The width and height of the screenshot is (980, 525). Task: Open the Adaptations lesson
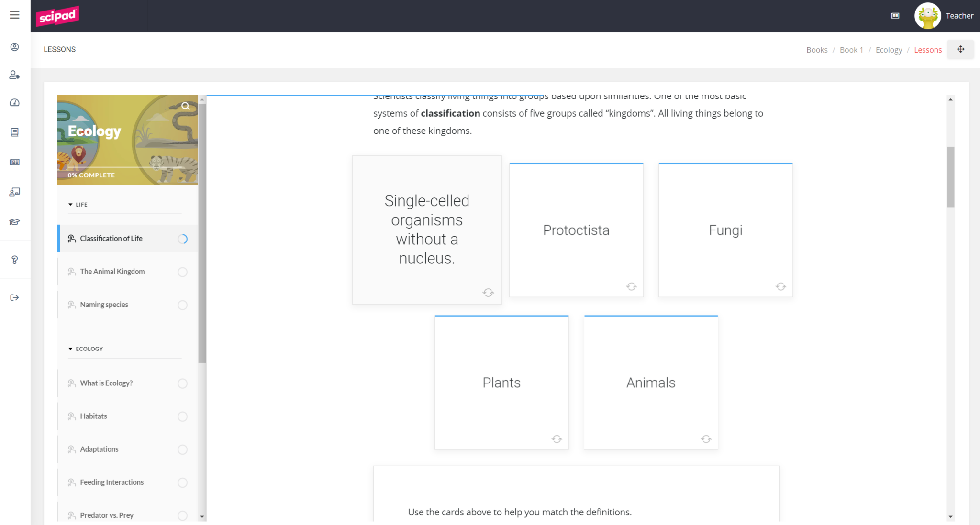point(99,449)
